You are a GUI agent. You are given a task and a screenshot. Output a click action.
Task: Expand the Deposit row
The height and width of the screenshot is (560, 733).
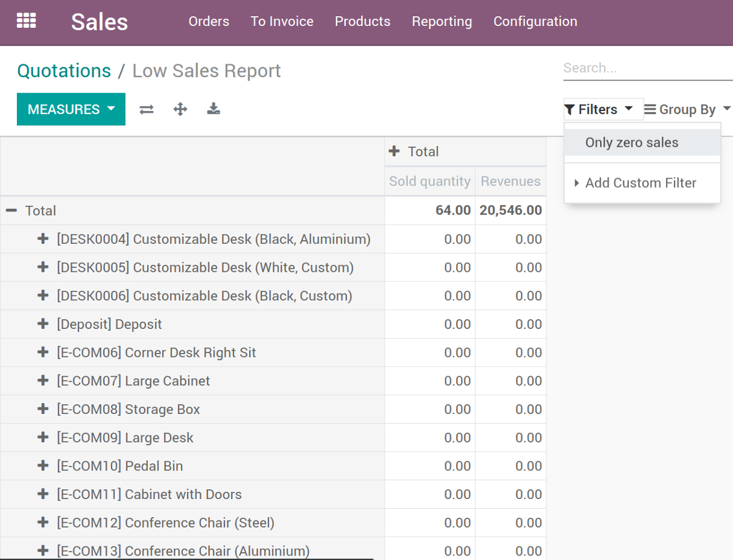[x=43, y=324]
